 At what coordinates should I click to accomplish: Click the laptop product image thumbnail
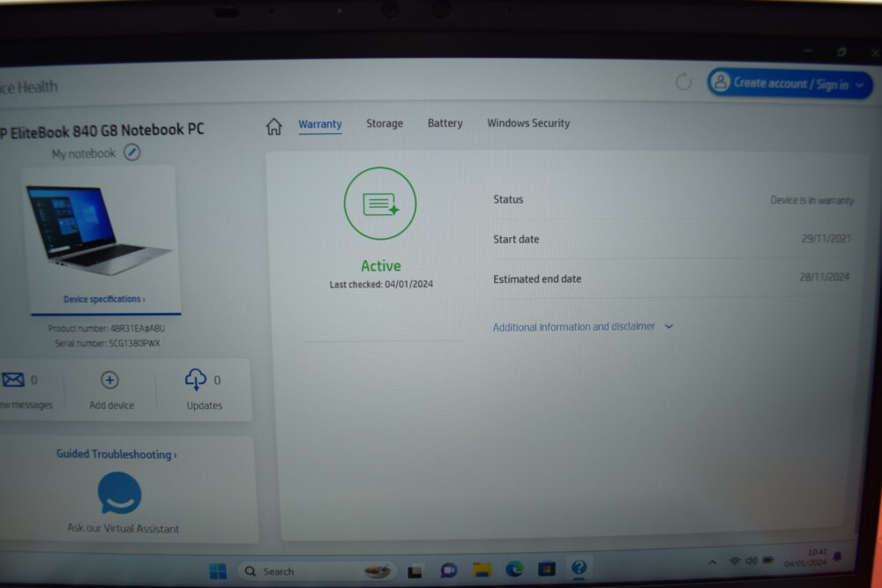[x=99, y=230]
